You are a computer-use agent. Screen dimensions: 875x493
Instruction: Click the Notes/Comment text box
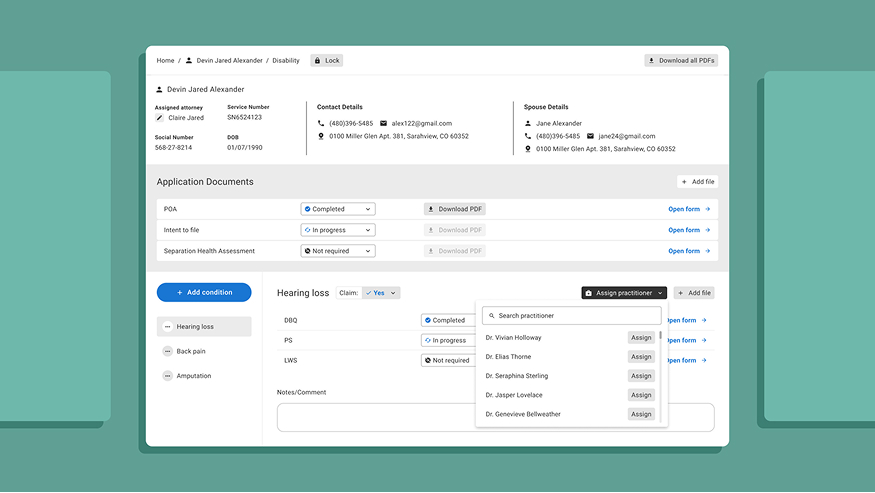tap(496, 418)
